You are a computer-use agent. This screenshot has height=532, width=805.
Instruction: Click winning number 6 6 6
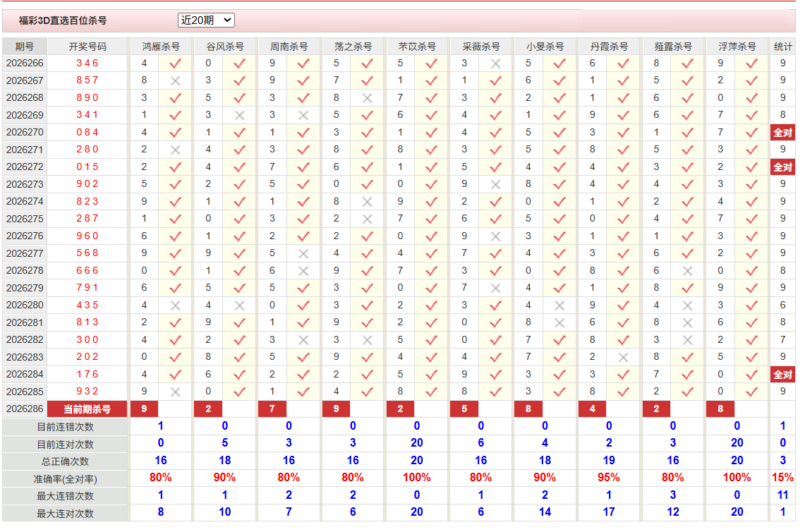(x=87, y=271)
